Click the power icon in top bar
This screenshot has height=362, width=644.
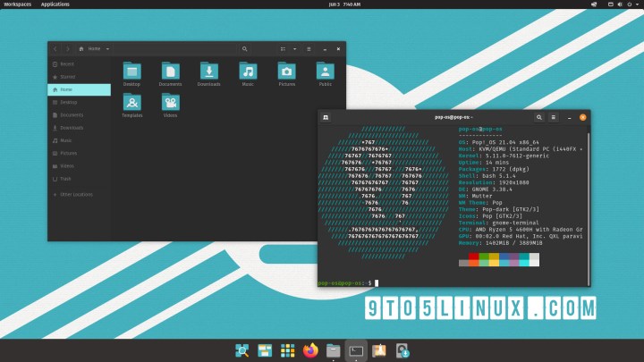(x=629, y=4)
